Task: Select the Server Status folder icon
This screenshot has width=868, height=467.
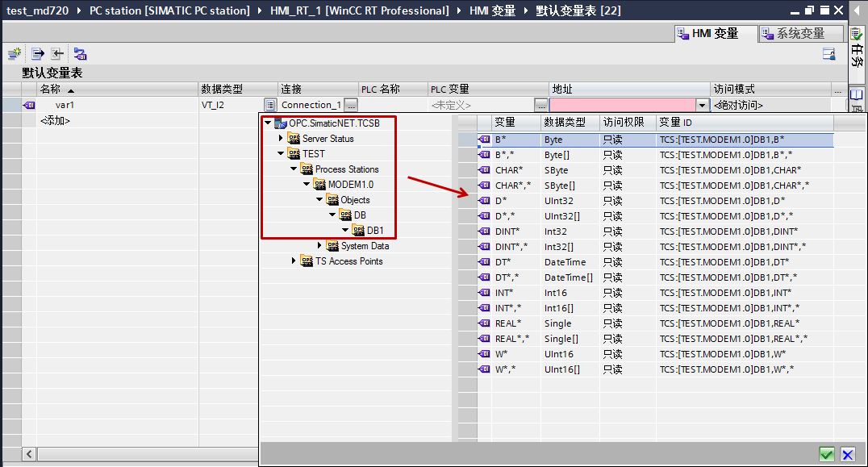Action: pos(294,139)
